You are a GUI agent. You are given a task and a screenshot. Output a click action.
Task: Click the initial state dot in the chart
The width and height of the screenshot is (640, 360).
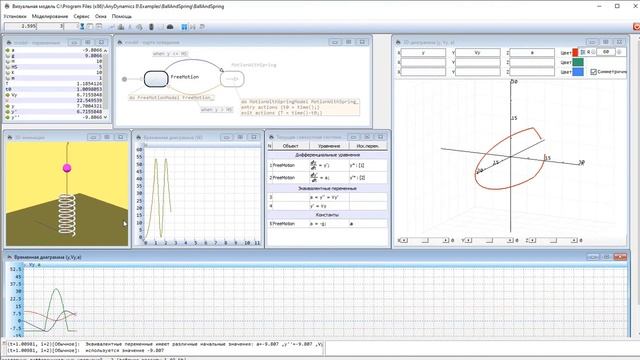[124, 79]
